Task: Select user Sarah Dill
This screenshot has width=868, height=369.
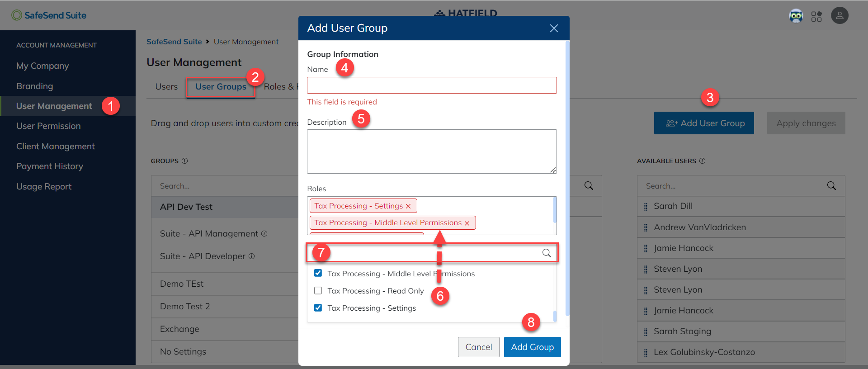Action: [x=673, y=206]
